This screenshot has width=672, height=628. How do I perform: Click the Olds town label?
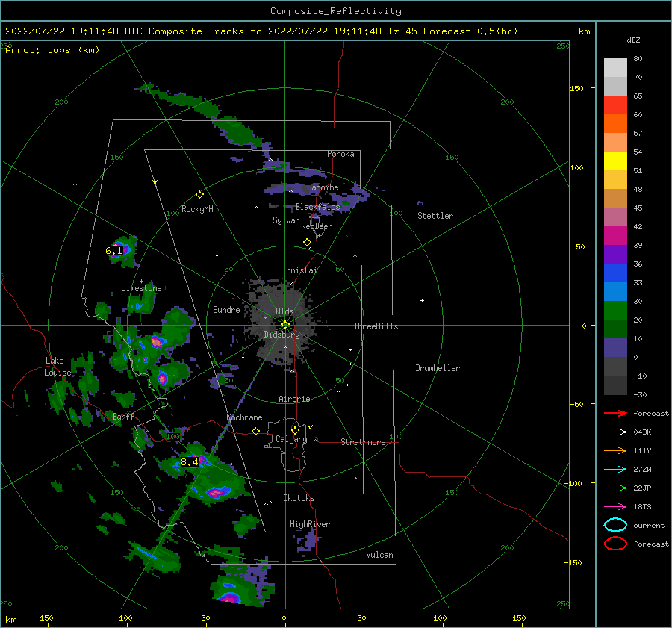[x=284, y=311]
